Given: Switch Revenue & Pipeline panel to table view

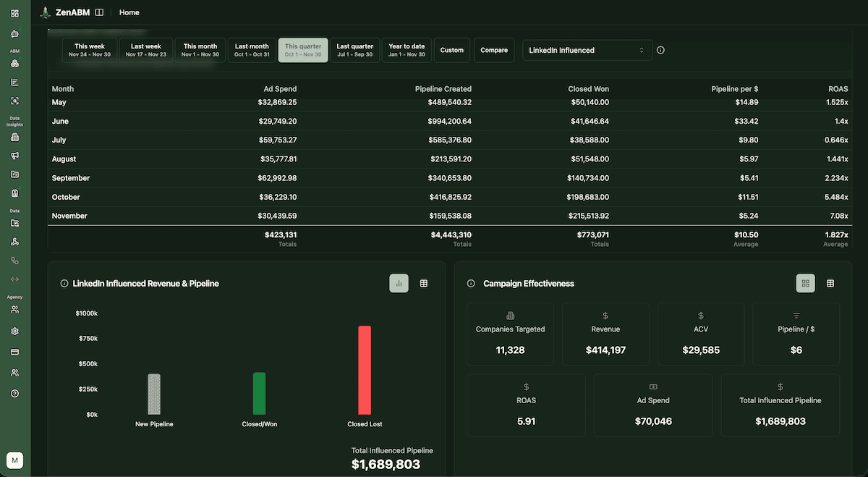Looking at the screenshot, I should (x=423, y=283).
